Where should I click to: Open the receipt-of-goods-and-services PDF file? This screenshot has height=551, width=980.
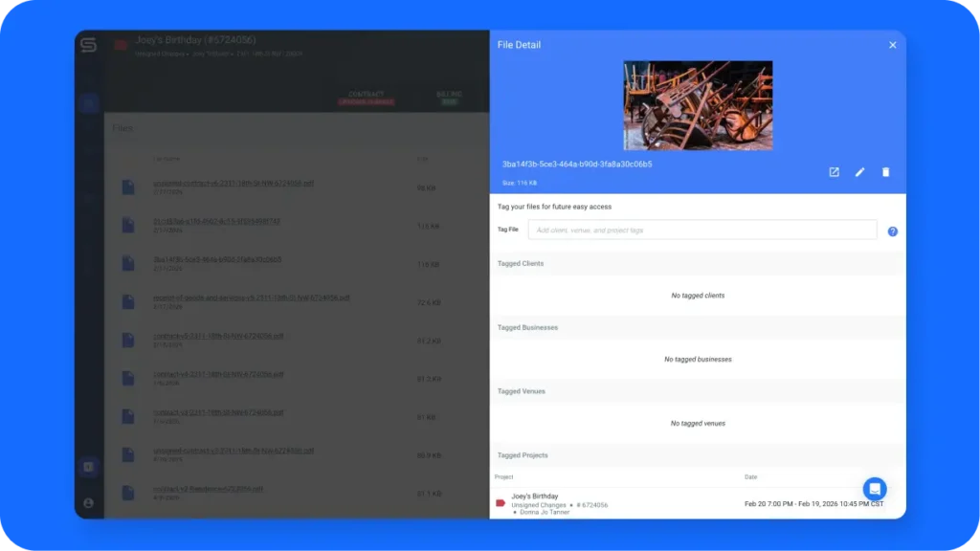[251, 298]
